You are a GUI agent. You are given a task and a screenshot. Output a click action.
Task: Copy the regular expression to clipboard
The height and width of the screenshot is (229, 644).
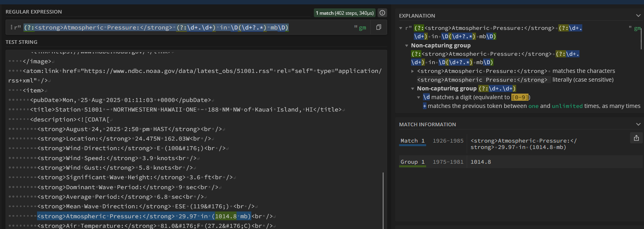(379, 27)
